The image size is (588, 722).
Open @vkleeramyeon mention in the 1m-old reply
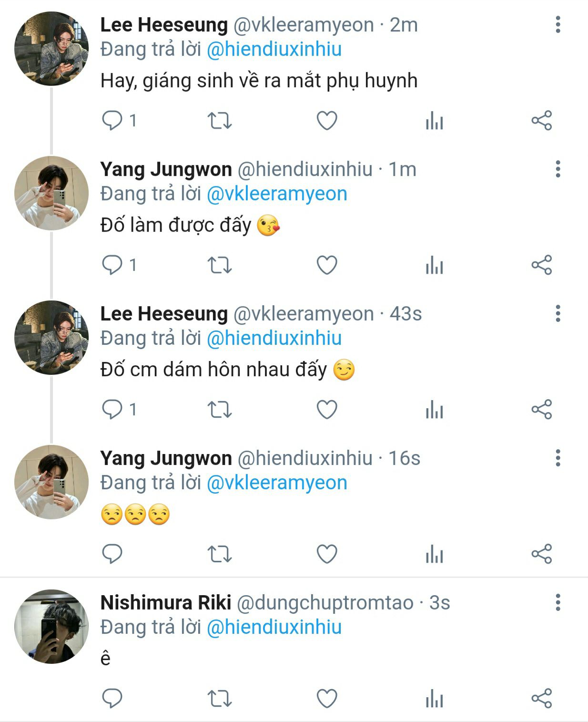click(x=277, y=194)
